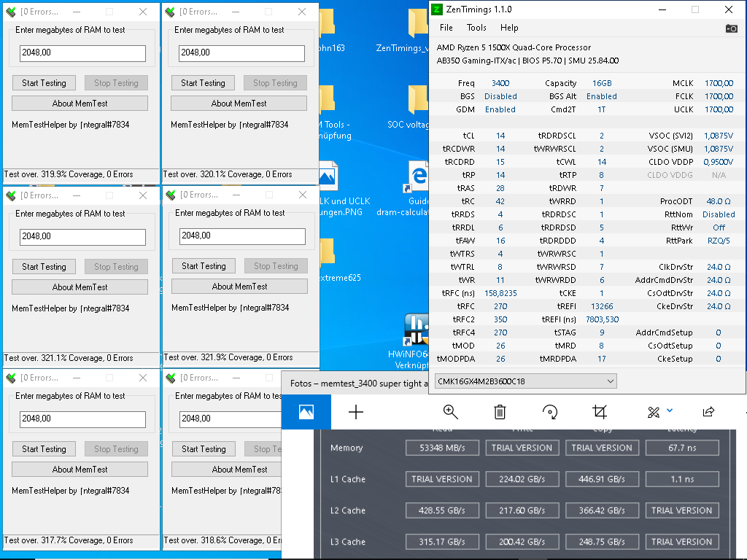Click MemTest title icon in 320.1% coverage window
This screenshot has width=747, height=560.
click(x=170, y=12)
